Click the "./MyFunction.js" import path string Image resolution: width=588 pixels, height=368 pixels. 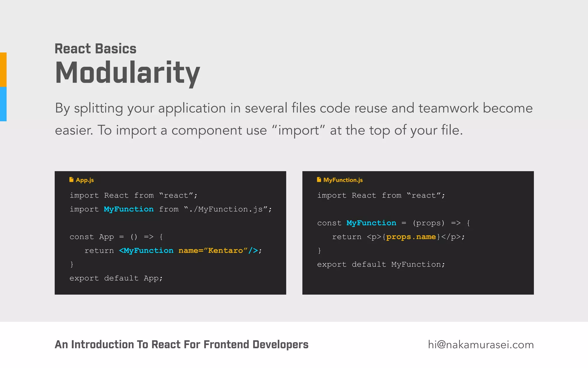pyautogui.click(x=228, y=209)
